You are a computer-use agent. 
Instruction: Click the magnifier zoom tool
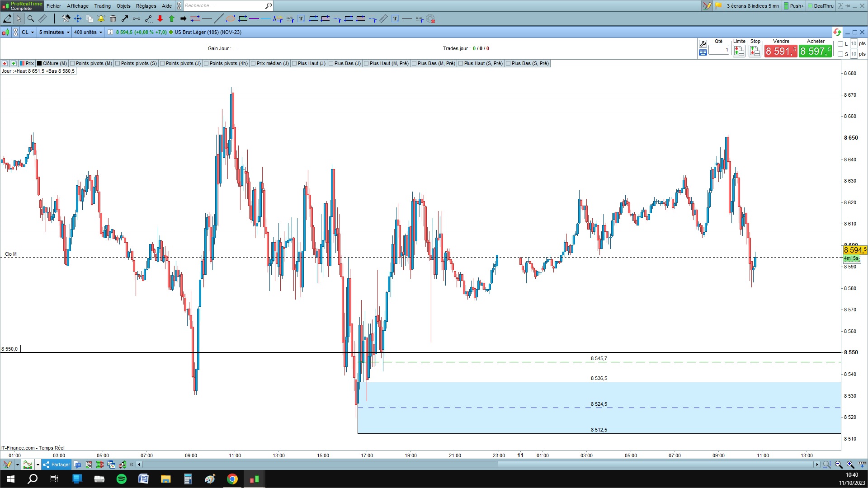coord(31,19)
